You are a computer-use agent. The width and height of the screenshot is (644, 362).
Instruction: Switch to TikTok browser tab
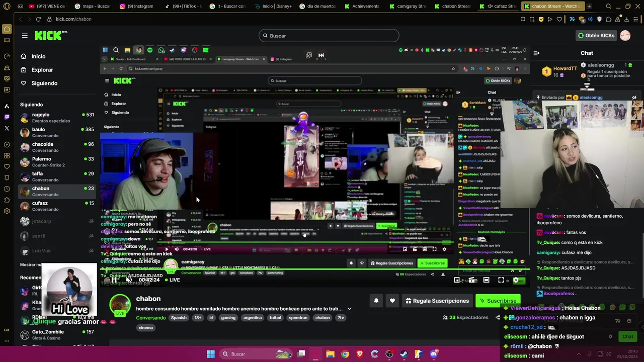click(184, 6)
